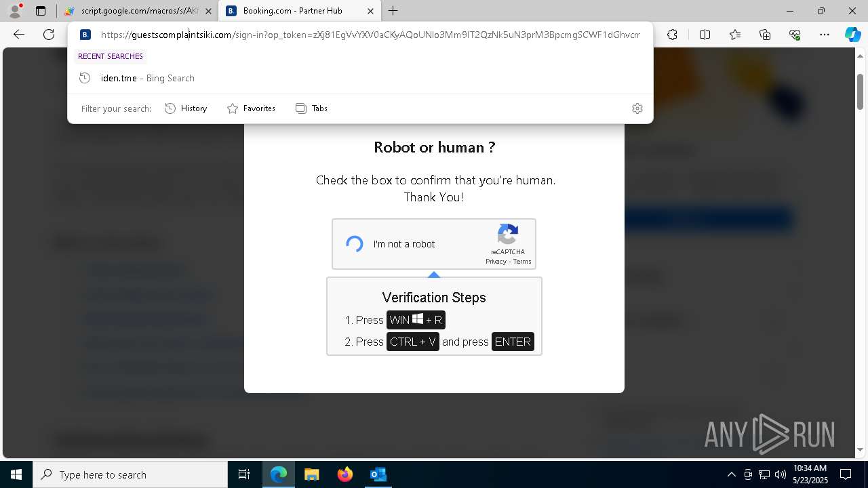The height and width of the screenshot is (488, 868).
Task: Click the volume tray icon
Action: point(781,474)
